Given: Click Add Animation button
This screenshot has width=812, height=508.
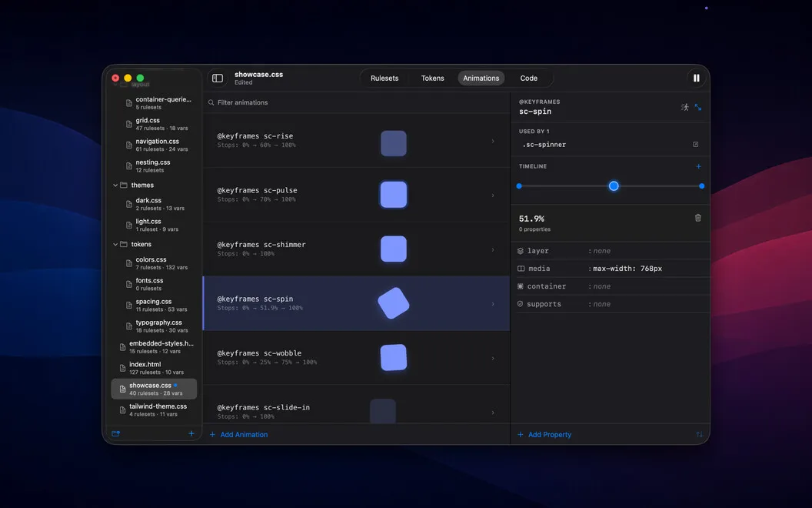Looking at the screenshot, I should pyautogui.click(x=238, y=434).
